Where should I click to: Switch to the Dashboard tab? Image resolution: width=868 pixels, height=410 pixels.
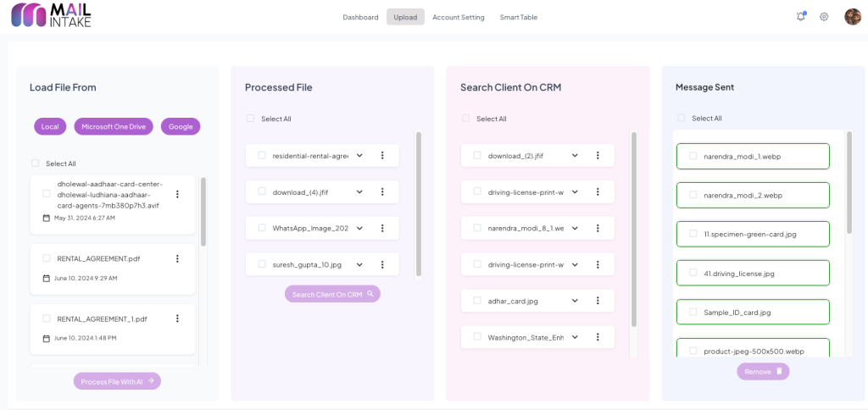coord(360,17)
